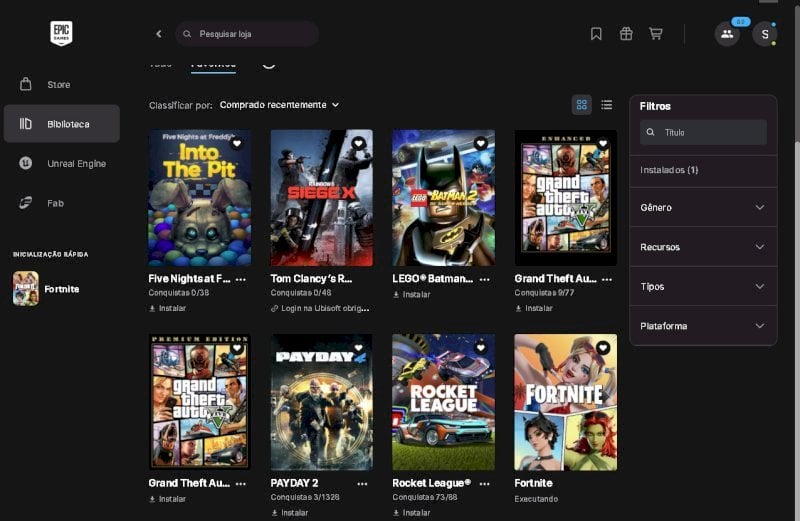Open the shopping cart
Viewport: 800px width, 521px height.
point(656,34)
